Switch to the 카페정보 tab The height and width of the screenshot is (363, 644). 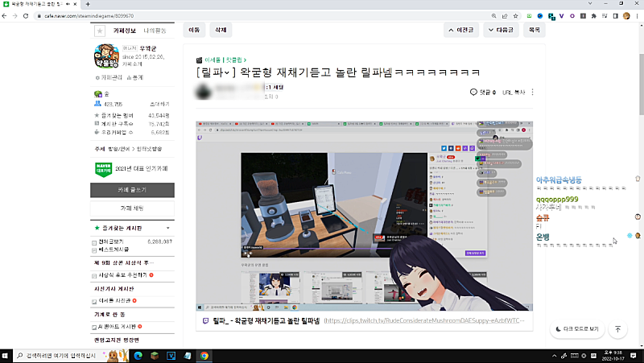tap(123, 31)
